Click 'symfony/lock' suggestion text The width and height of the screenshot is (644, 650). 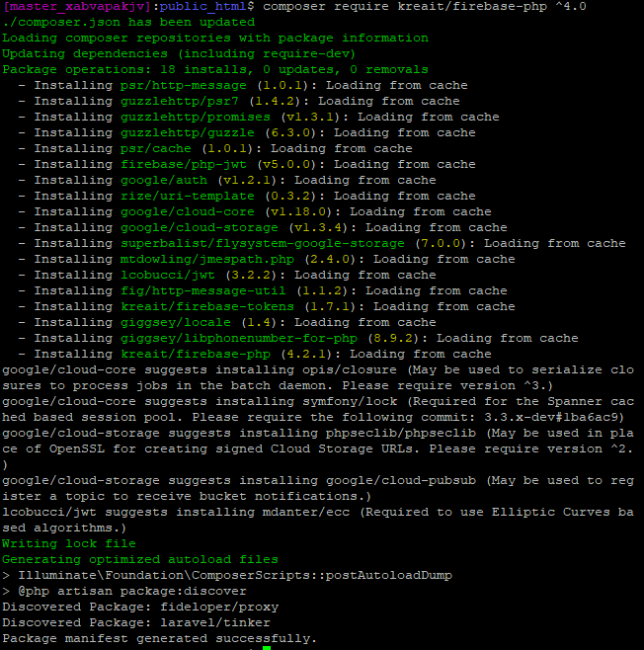pyautogui.click(x=350, y=401)
